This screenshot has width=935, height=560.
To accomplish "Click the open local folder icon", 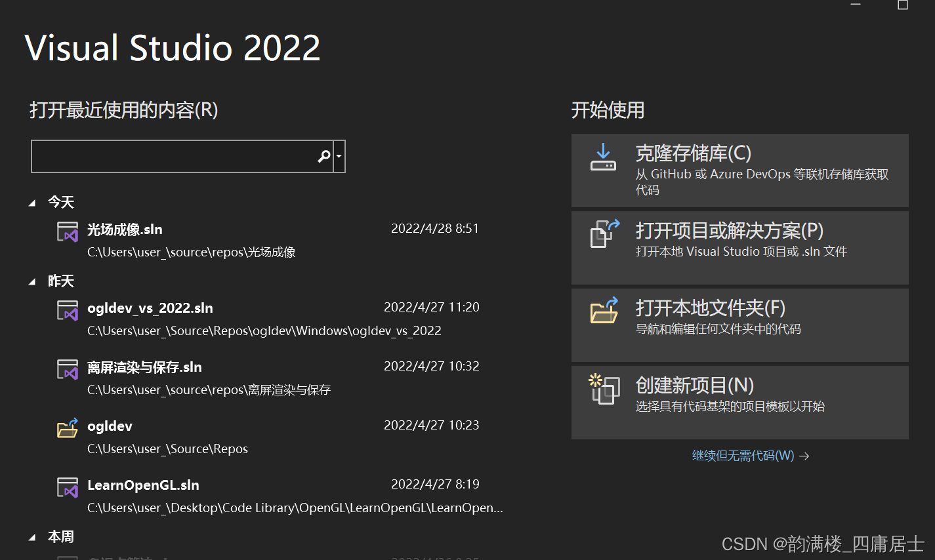I will (x=604, y=310).
